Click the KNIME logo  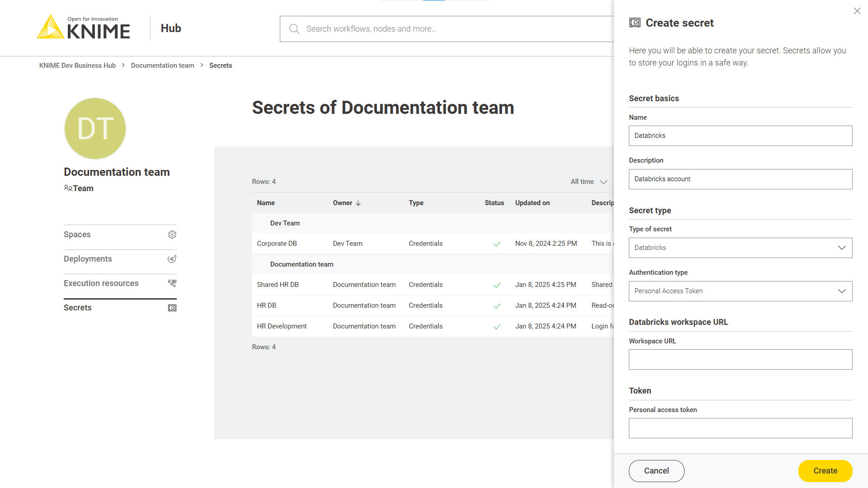pos(84,28)
